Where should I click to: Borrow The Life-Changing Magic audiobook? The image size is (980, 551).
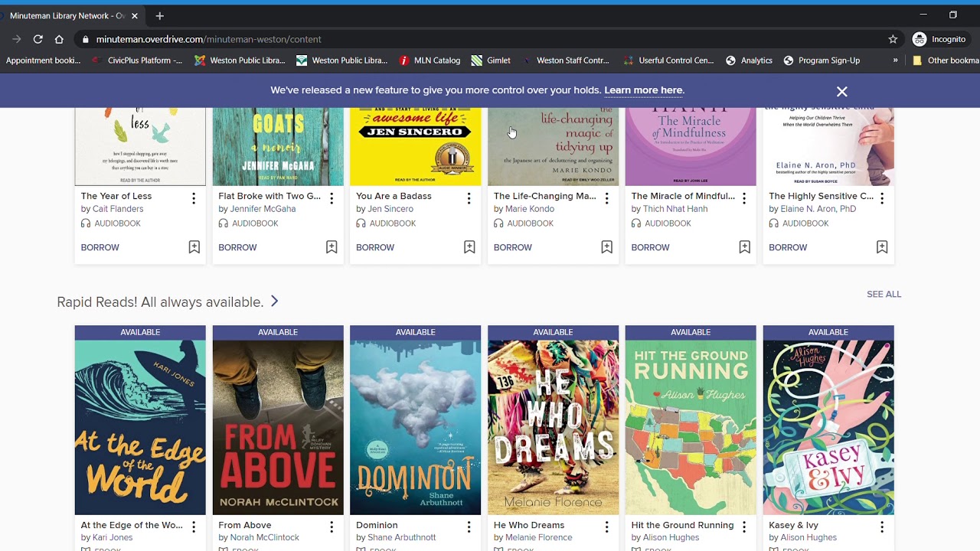pos(512,247)
